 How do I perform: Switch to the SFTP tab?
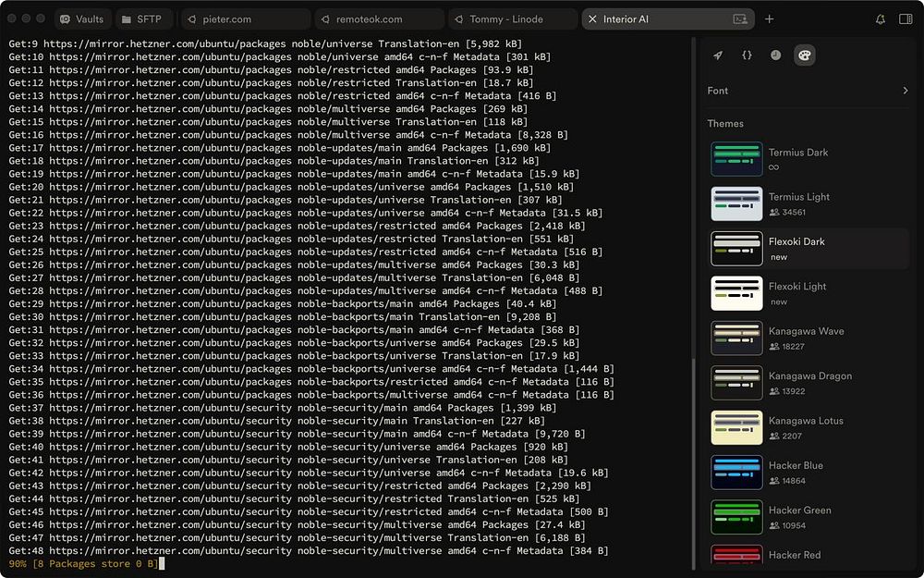[142, 18]
